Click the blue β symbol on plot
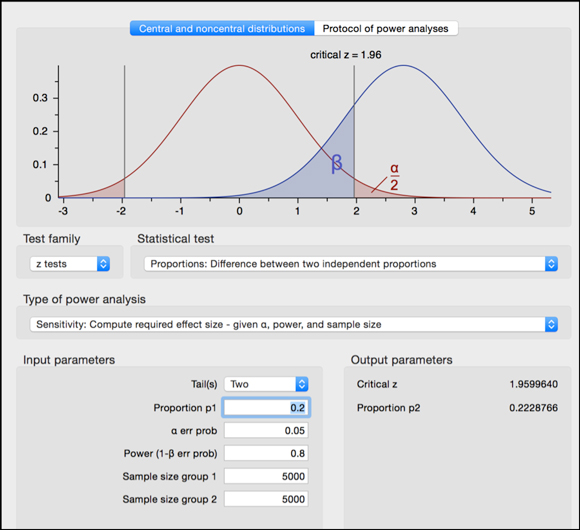 [337, 163]
